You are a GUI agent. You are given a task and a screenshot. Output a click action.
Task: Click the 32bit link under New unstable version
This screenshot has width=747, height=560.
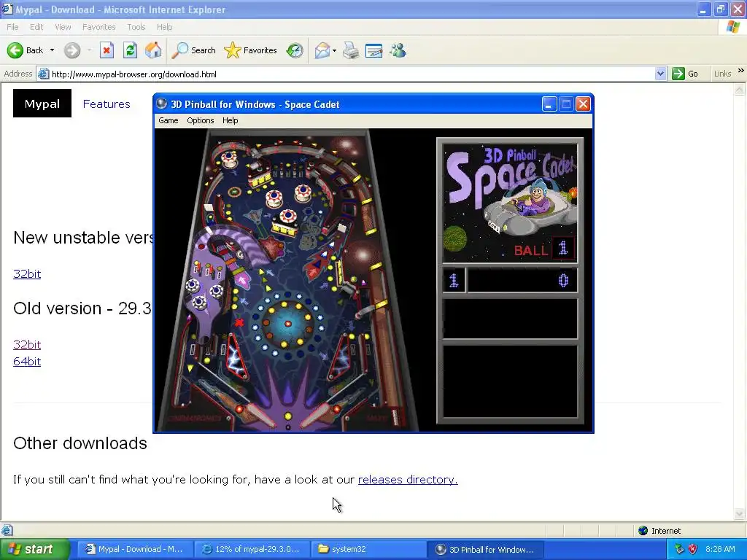click(x=27, y=274)
